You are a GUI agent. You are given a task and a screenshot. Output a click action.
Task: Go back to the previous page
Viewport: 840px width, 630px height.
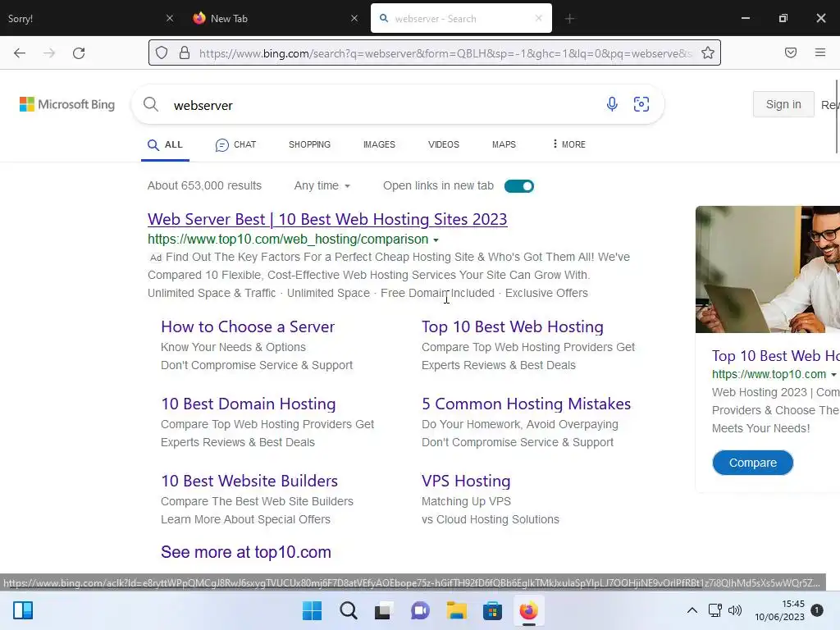20,53
